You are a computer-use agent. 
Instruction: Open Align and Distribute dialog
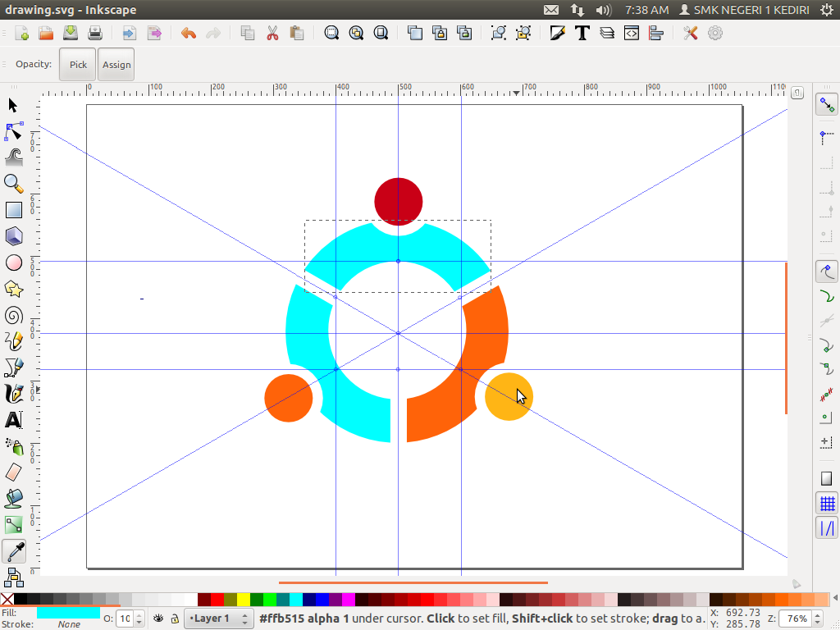tap(656, 33)
